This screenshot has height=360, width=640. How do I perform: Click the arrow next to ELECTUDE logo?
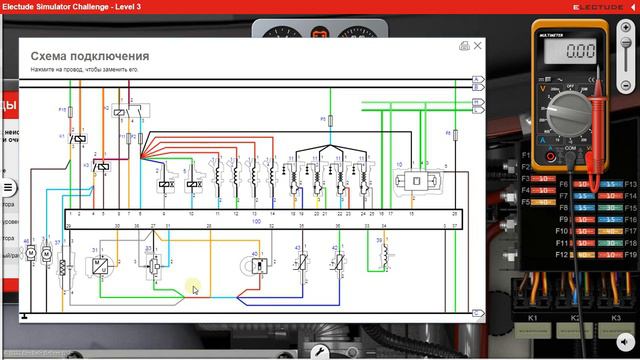pyautogui.click(x=633, y=7)
